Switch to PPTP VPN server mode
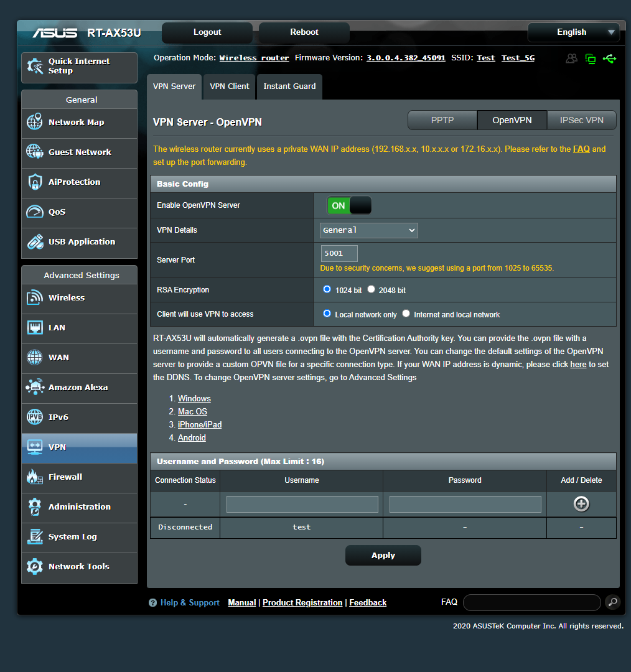631x672 pixels. click(x=442, y=119)
